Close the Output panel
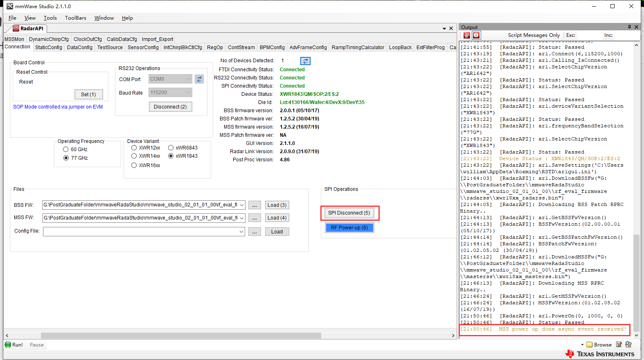Viewport: 644px width, 360px height. click(636, 27)
